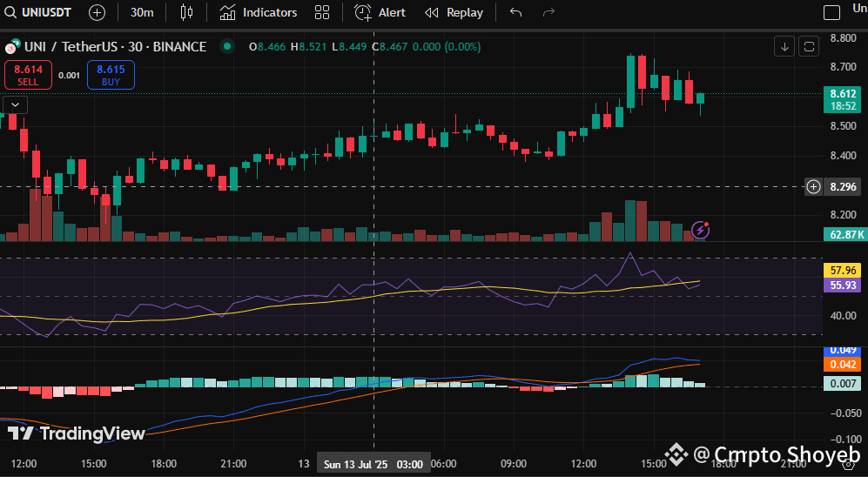Click the blue 8.615 BUY button

[x=111, y=75]
